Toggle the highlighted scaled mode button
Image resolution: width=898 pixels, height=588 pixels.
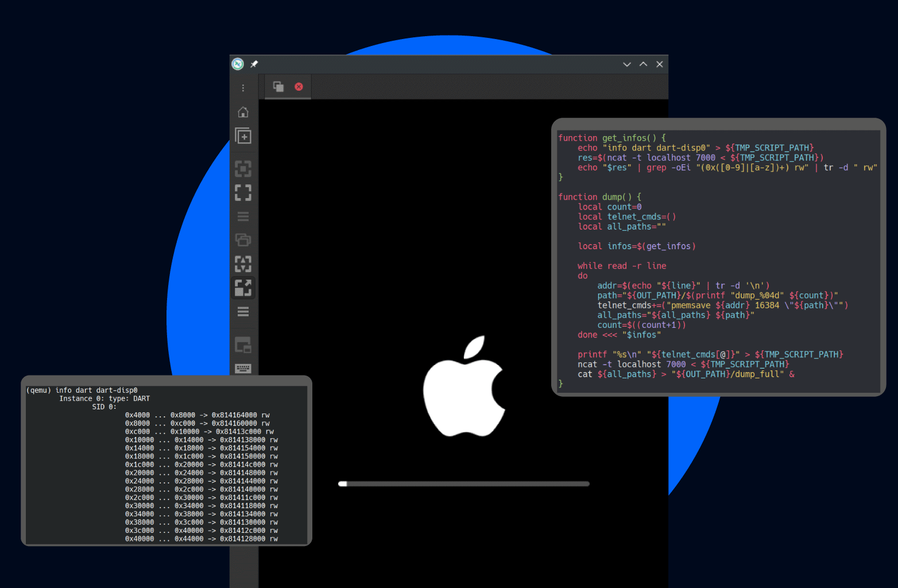[x=243, y=288]
